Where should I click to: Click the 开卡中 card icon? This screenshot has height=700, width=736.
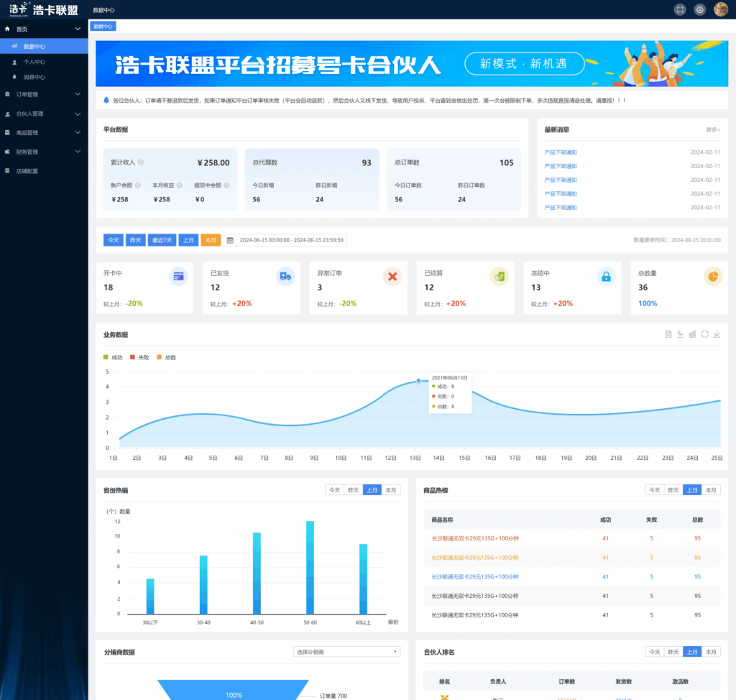178,277
